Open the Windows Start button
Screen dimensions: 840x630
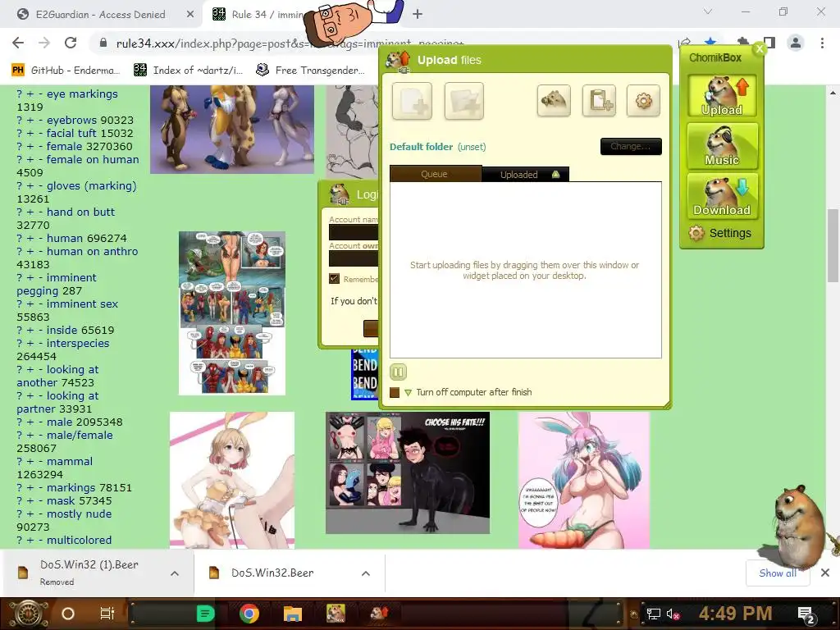(x=29, y=614)
